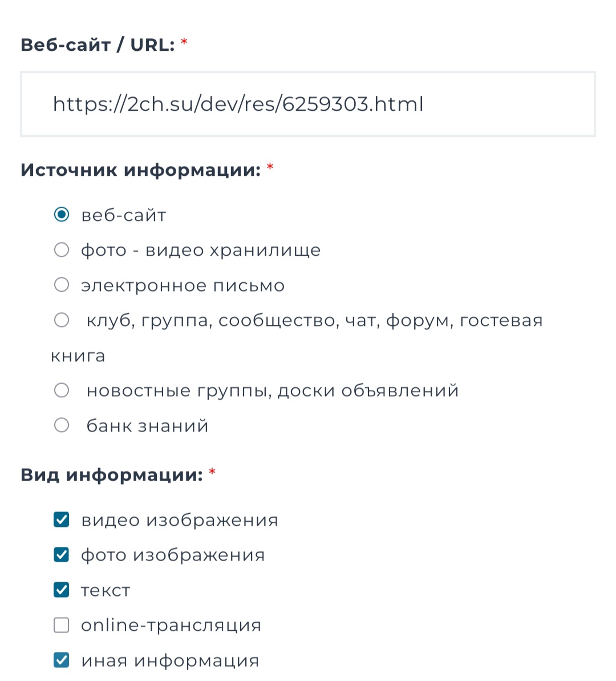Uncheck the видео изображения checkbox
Image resolution: width=616 pixels, height=681 pixels.
(x=62, y=519)
